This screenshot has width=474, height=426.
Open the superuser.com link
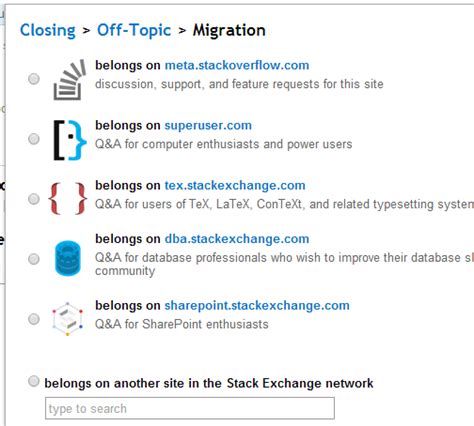(208, 125)
